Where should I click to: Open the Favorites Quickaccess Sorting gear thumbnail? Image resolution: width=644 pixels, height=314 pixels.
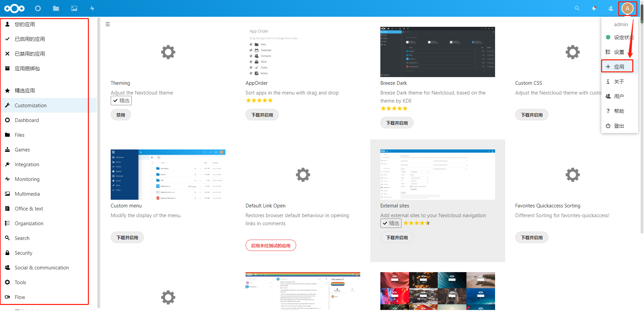click(573, 175)
